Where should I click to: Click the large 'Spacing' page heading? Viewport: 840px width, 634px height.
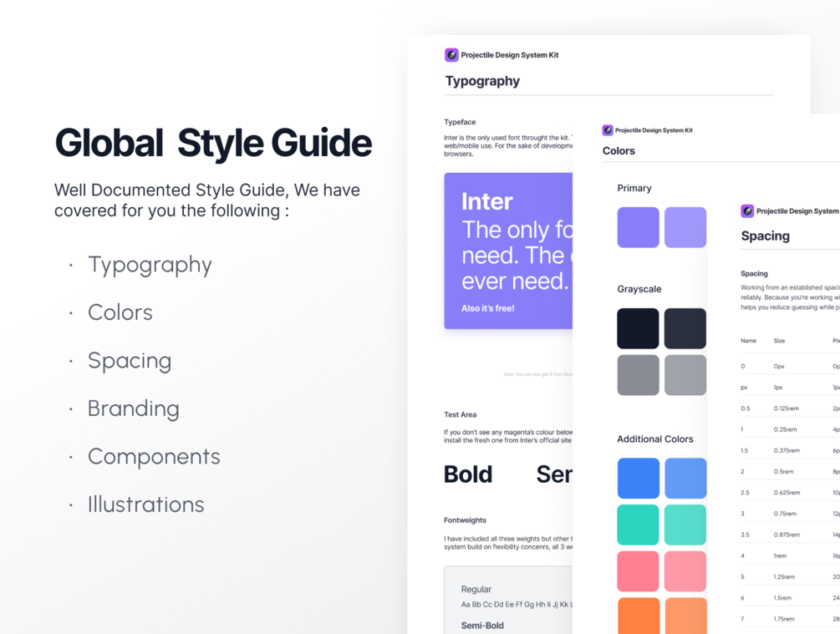pos(765,236)
